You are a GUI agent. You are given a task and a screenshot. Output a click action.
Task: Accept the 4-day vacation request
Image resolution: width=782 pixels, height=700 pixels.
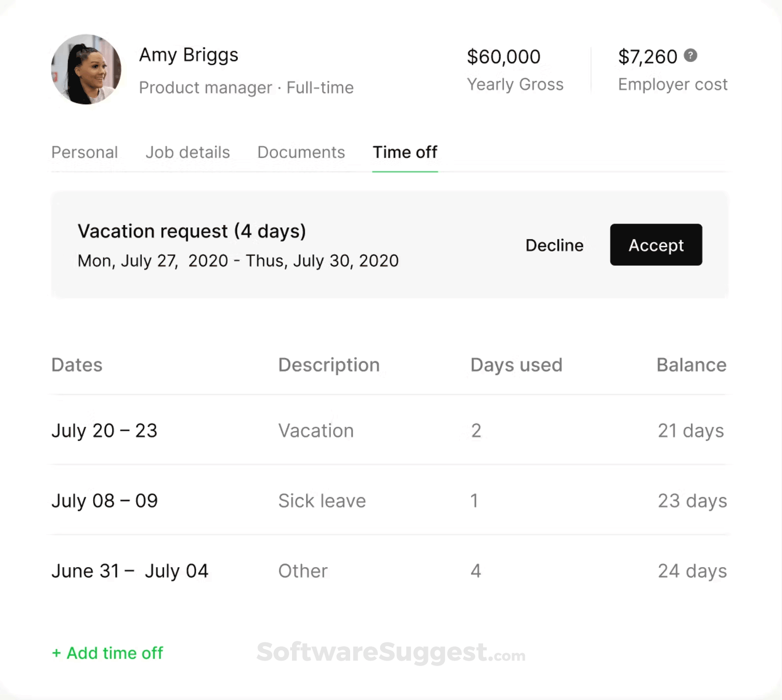click(x=655, y=245)
